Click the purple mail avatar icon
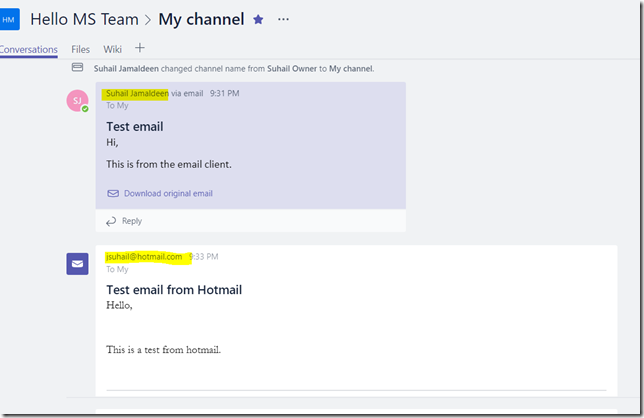 pos(77,264)
